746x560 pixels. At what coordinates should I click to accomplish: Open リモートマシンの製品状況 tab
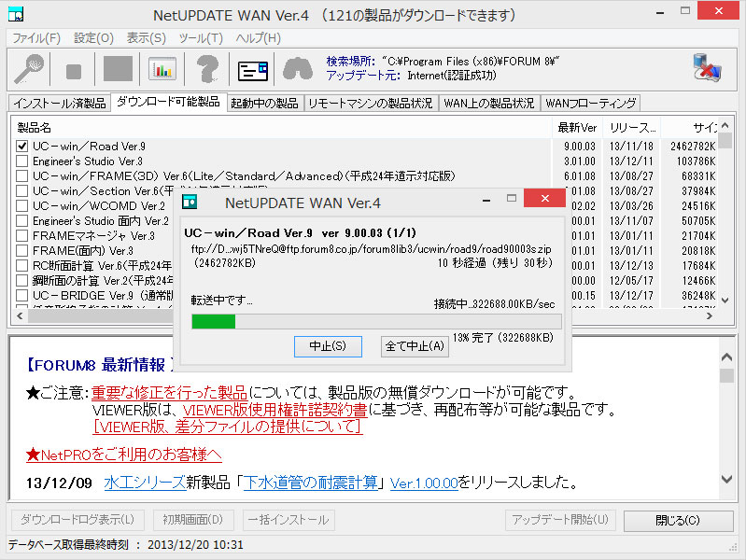[x=370, y=104]
